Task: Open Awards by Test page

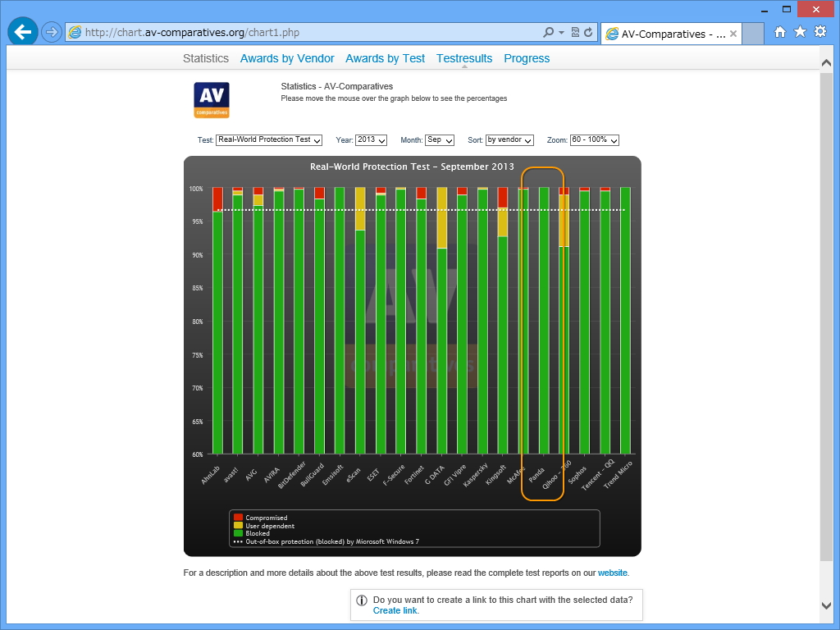Action: 386,58
